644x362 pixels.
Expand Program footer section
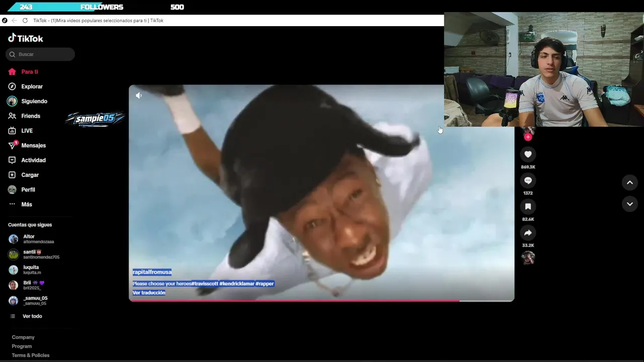(x=22, y=346)
